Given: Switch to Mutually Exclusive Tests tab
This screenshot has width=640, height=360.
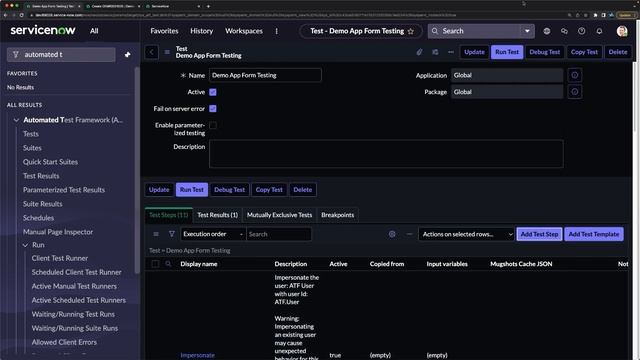Looking at the screenshot, I should coord(279,215).
